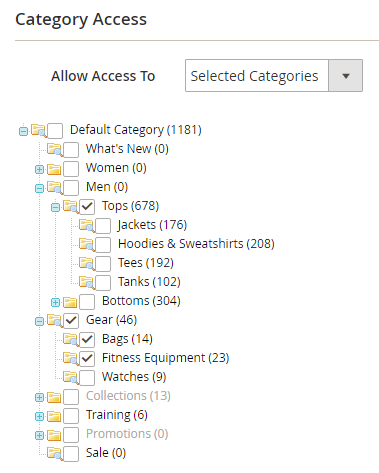
Task: Click the Promotions (0) category label
Action: click(x=127, y=434)
